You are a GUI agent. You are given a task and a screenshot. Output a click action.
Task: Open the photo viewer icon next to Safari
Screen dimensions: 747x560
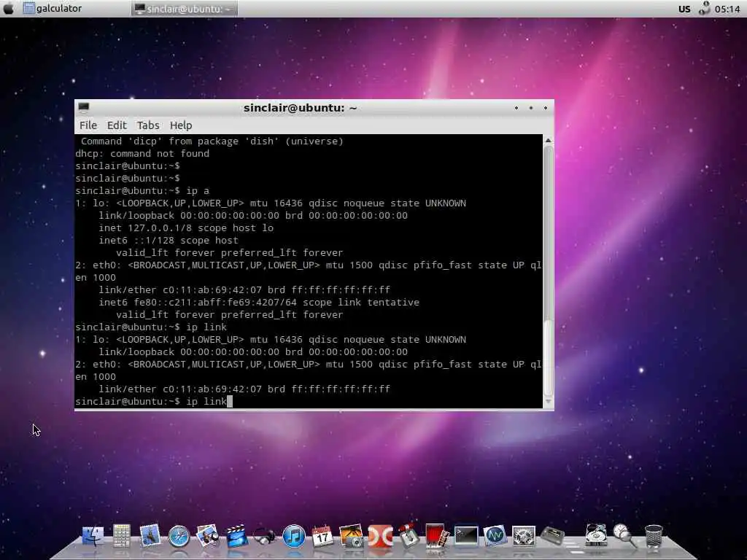pyautogui.click(x=208, y=536)
